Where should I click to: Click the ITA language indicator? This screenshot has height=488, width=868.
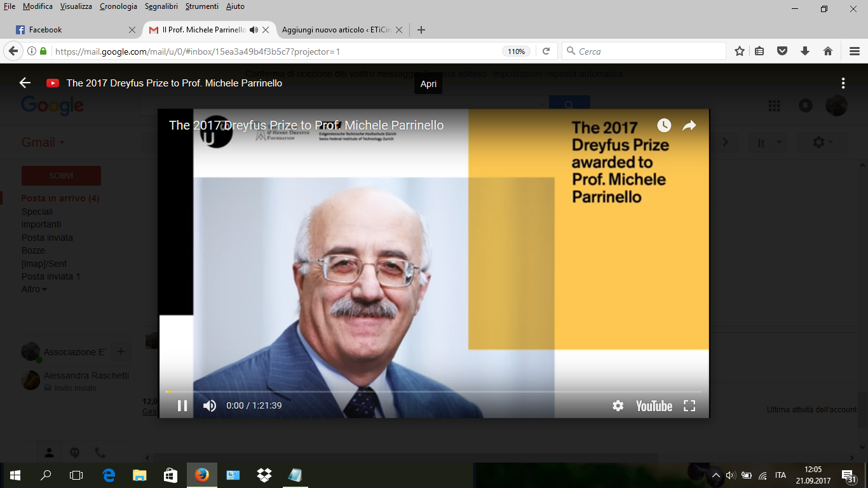click(780, 475)
